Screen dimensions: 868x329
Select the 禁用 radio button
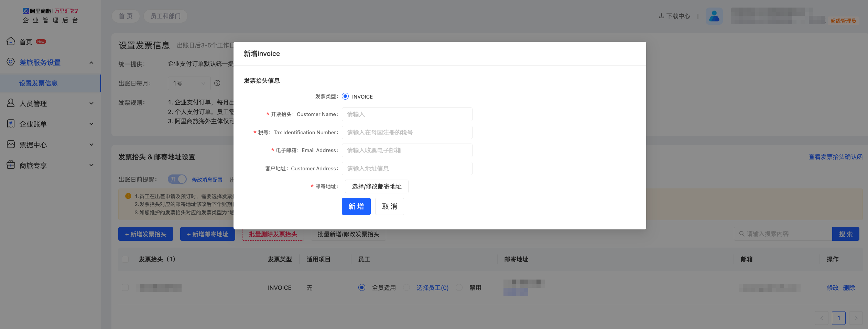459,287
